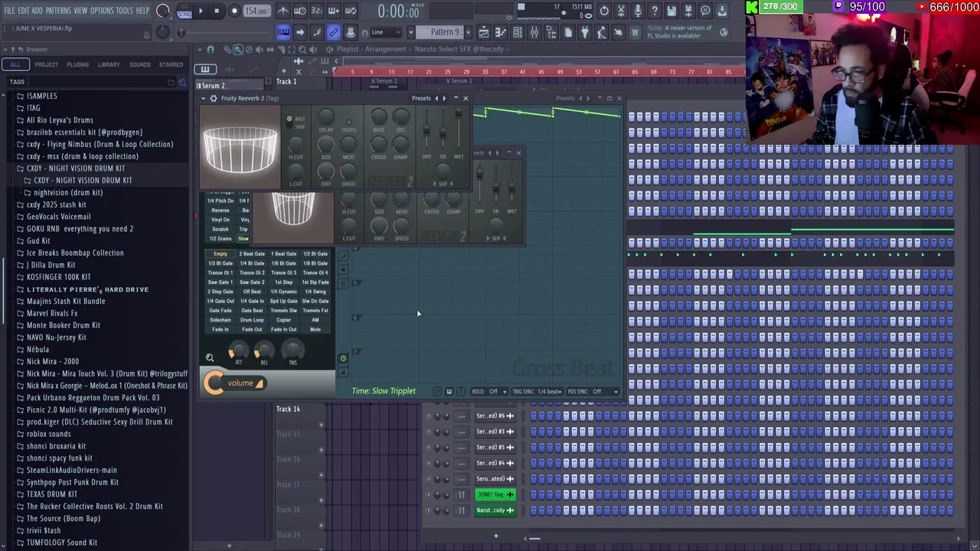The image size is (980, 551).
Task: Open the chat bubble icon
Action: click(704, 11)
